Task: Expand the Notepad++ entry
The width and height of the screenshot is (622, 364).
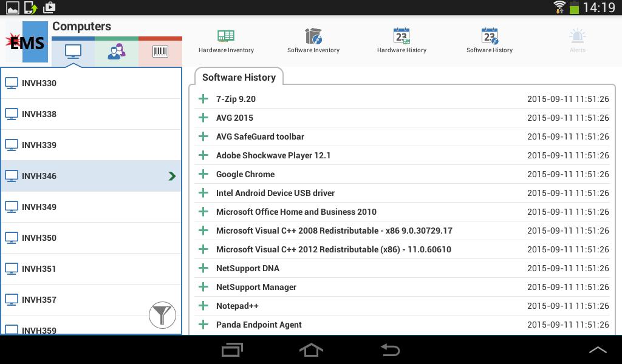Action: pyautogui.click(x=203, y=306)
